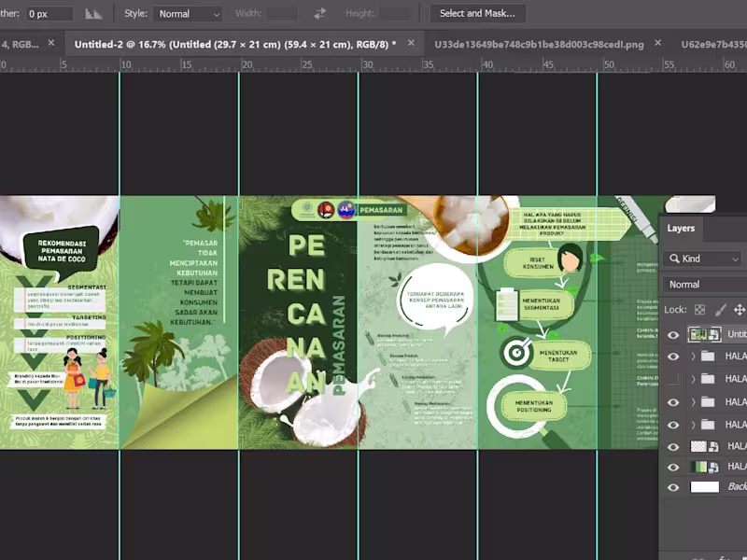This screenshot has width=747, height=560.
Task: Click the lock transparent pixels icon
Action: [699, 310]
